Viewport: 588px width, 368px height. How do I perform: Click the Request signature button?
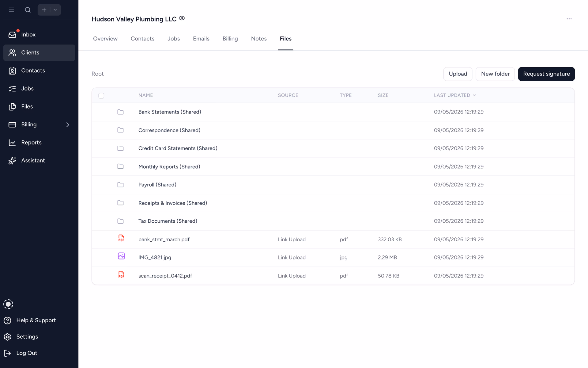pyautogui.click(x=546, y=74)
